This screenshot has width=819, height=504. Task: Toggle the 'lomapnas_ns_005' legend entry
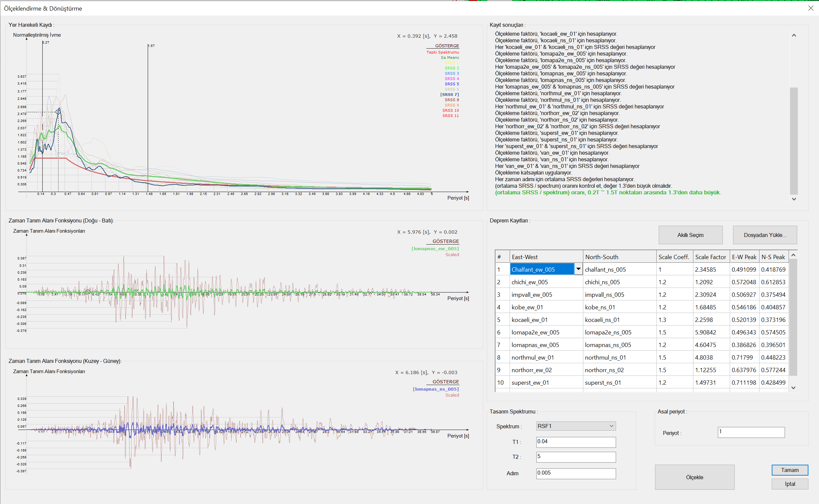435,389
